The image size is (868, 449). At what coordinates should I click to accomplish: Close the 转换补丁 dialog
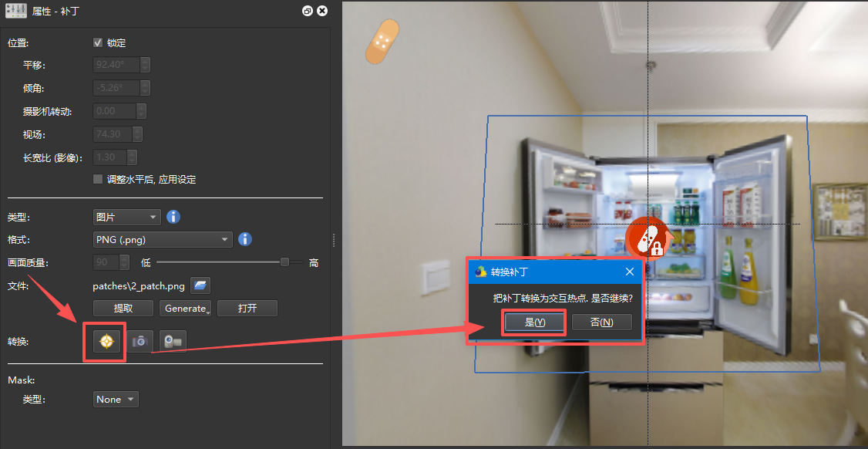[630, 272]
